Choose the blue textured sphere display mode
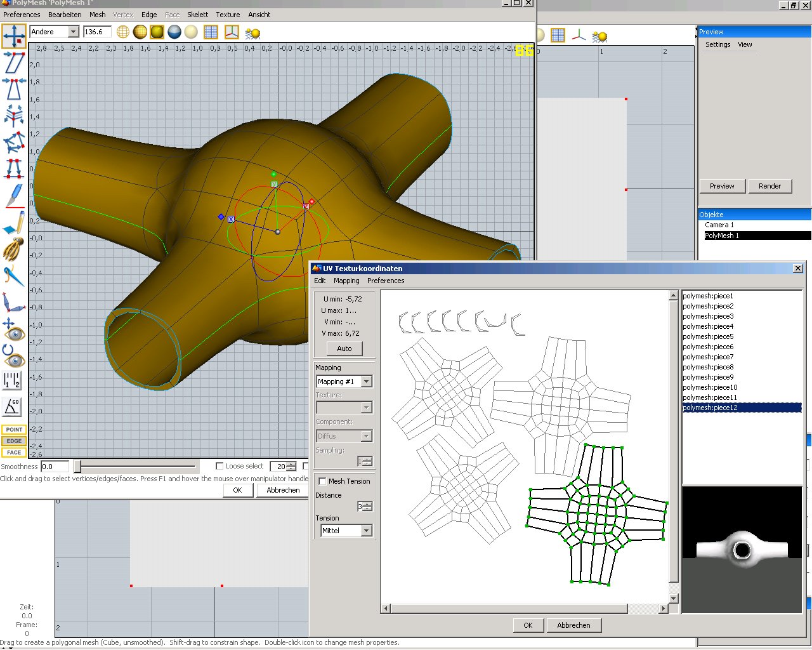 (174, 32)
